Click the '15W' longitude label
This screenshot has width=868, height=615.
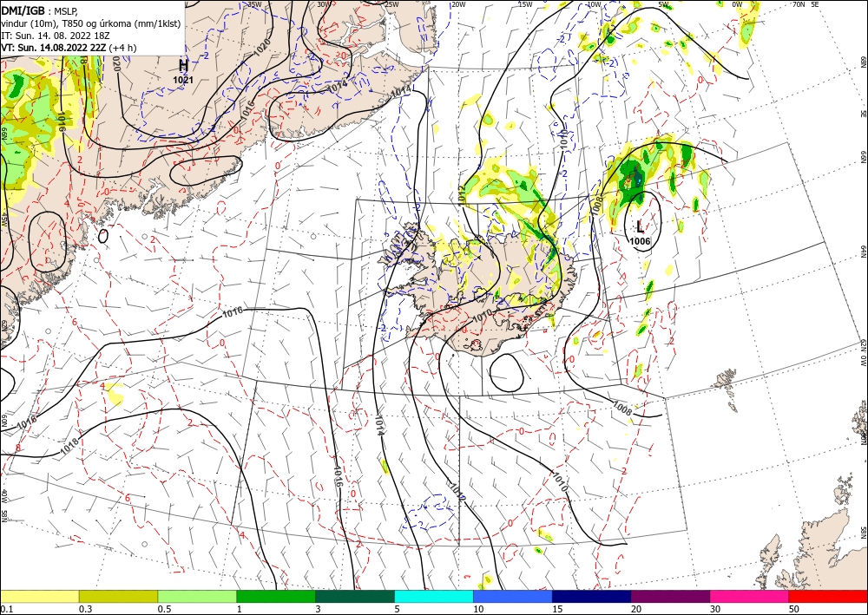525,4
